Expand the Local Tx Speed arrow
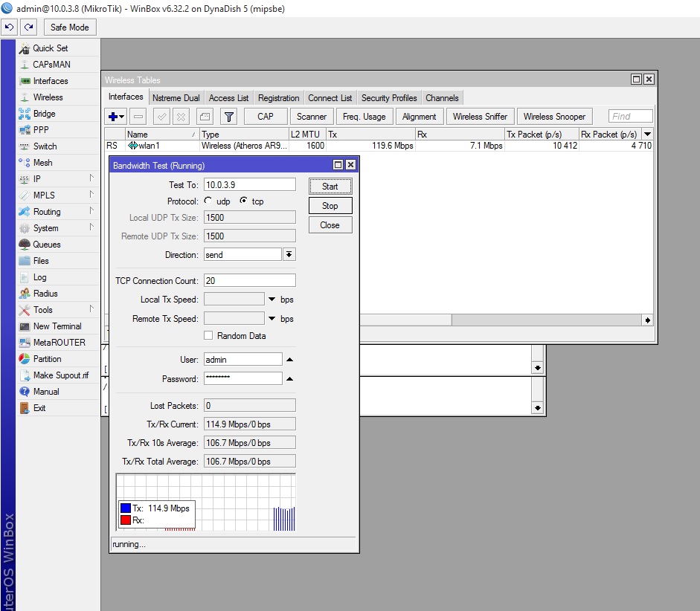 tap(272, 300)
